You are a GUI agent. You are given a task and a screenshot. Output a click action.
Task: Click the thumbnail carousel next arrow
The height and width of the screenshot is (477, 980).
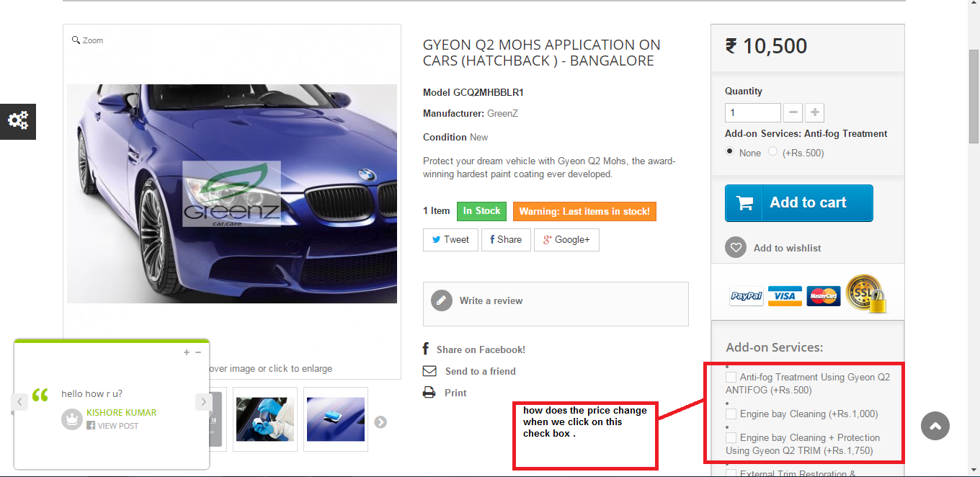[x=380, y=422]
